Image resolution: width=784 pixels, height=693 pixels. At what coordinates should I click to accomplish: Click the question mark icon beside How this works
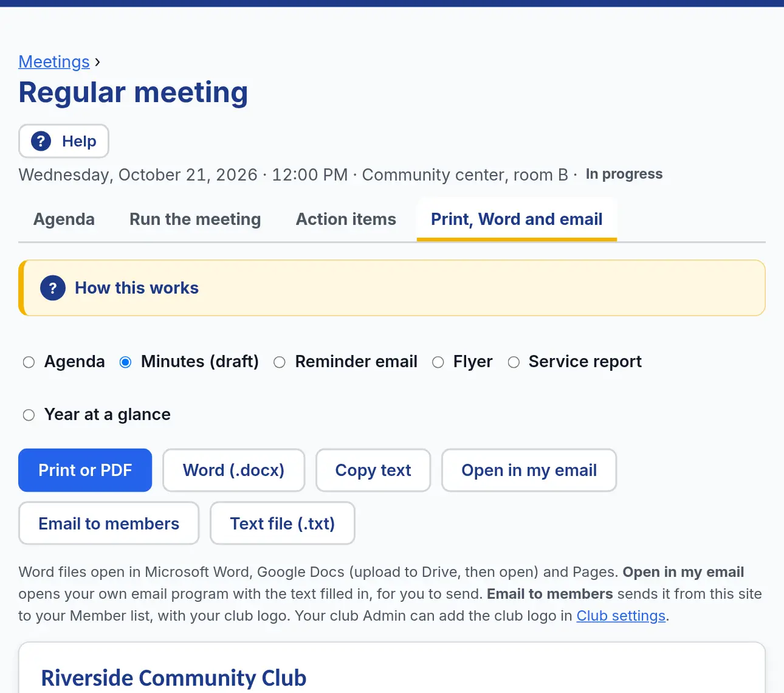(53, 288)
